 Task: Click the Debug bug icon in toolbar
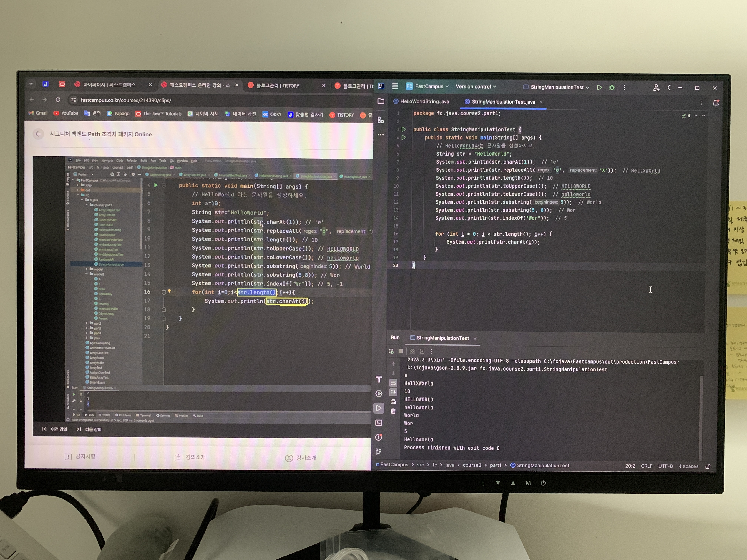[612, 87]
